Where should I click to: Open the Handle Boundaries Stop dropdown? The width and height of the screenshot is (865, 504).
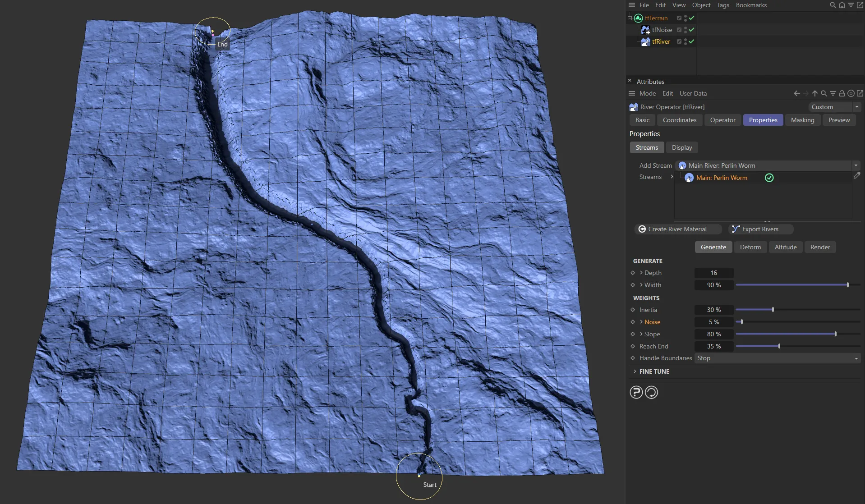855,358
